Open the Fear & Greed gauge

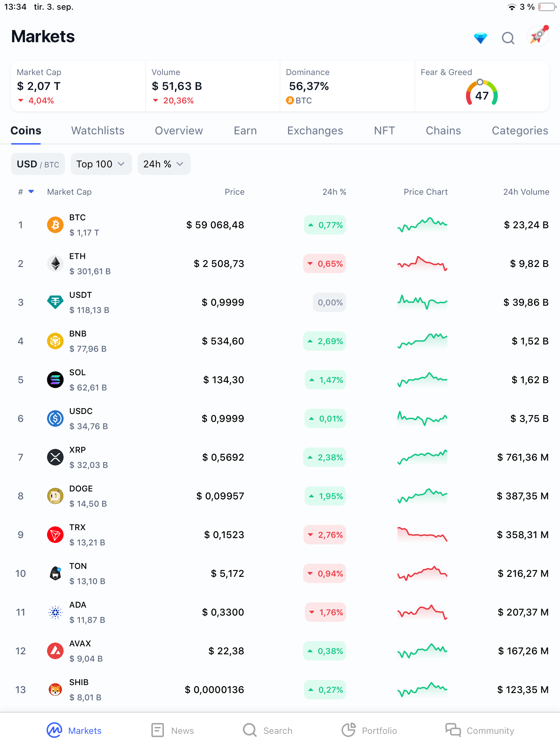click(482, 92)
